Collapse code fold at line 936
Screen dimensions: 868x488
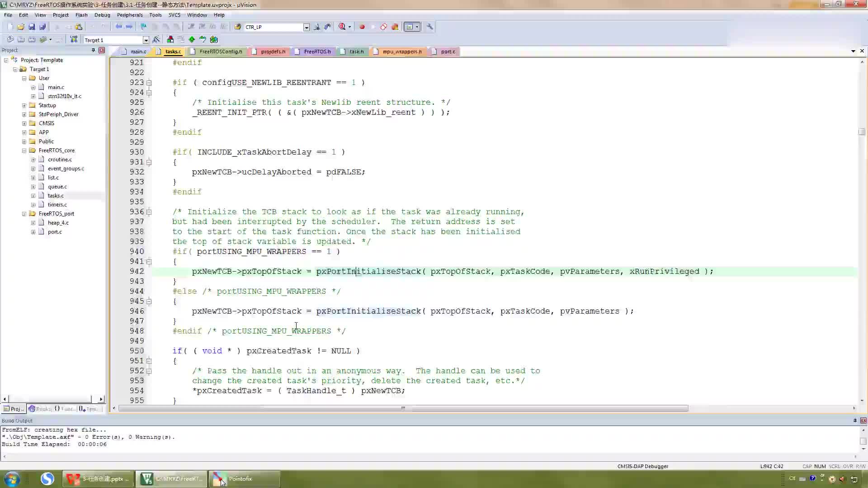[149, 212]
